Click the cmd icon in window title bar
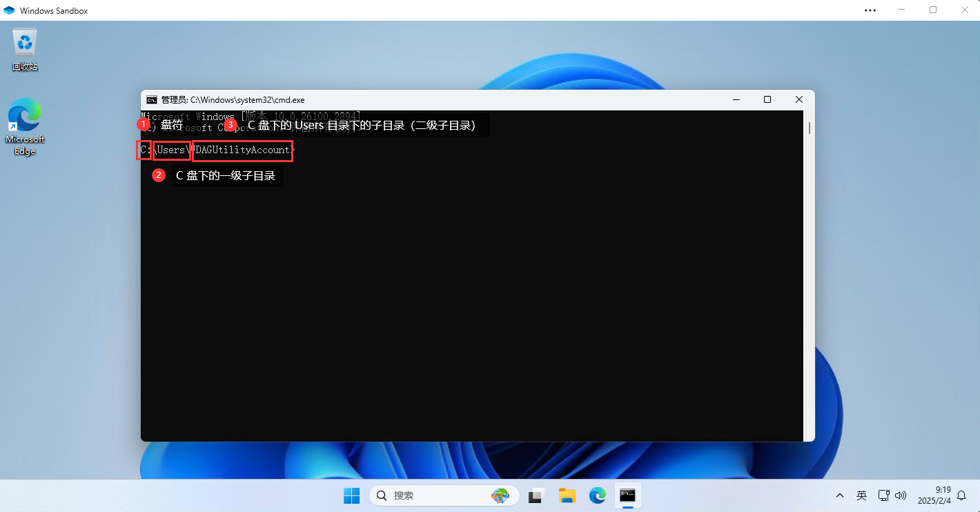Viewport: 980px width, 512px height. pyautogui.click(x=151, y=100)
